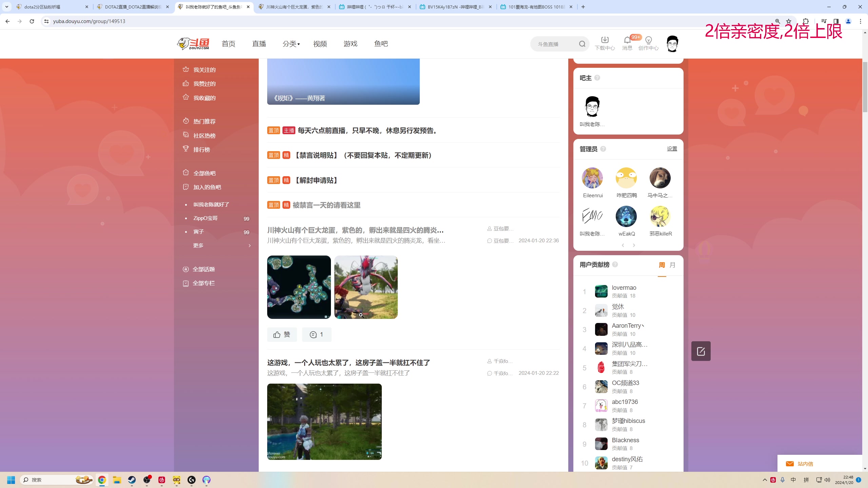Open Chrome extensions puzzle icon
The image size is (868, 488).
coord(806,21)
